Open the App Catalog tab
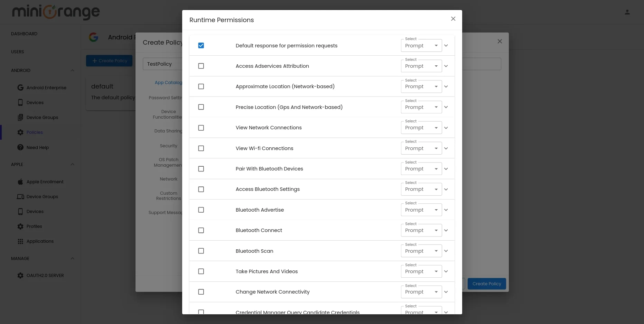The image size is (644, 324). point(168,83)
